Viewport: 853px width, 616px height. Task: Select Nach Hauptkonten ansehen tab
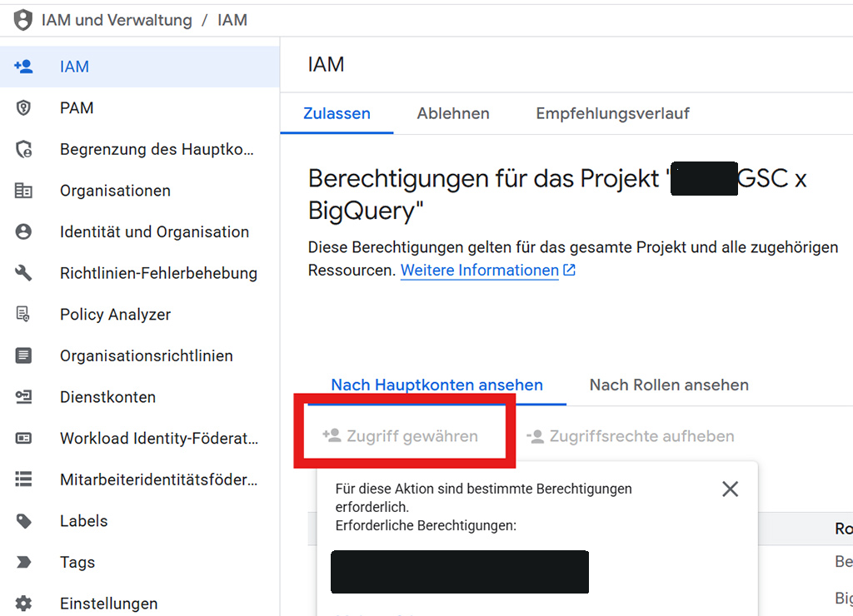pos(436,385)
